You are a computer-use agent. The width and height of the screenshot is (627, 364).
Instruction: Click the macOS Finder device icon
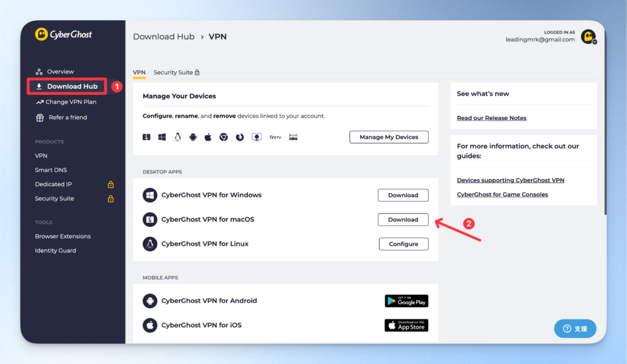(146, 137)
